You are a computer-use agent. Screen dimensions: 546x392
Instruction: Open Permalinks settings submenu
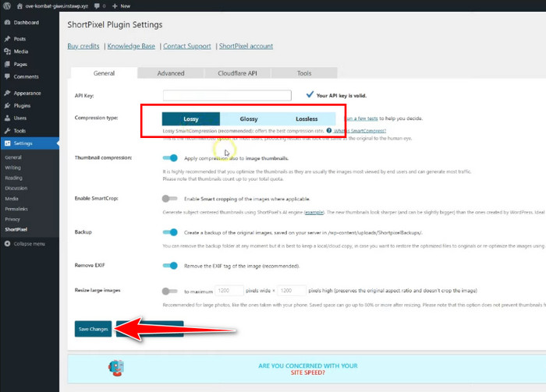[x=16, y=209]
